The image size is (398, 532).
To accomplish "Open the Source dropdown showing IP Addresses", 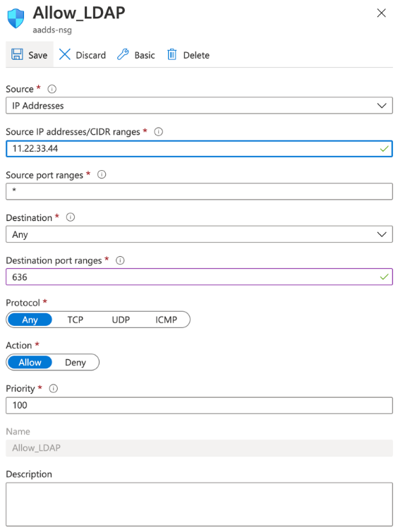I will pos(199,106).
